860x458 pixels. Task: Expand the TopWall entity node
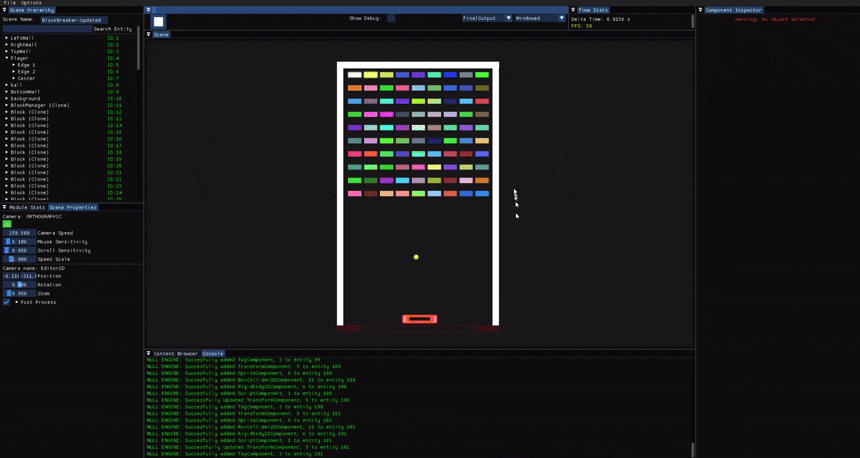[7, 51]
